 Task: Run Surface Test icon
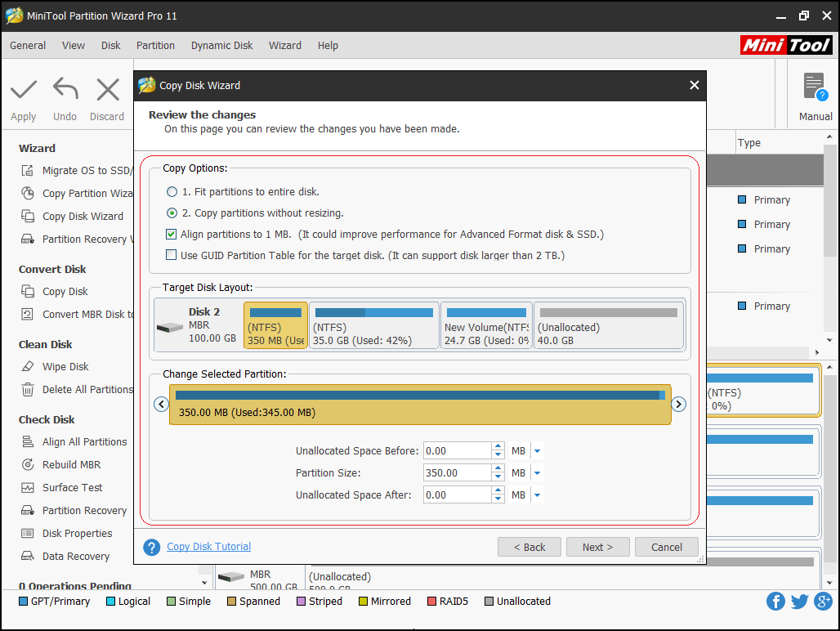27,487
